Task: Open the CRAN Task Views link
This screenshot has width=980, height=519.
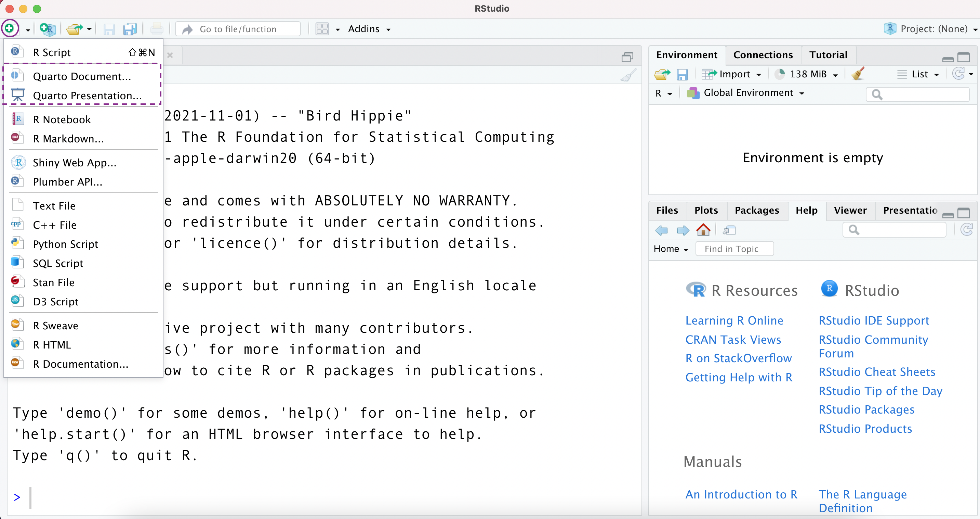Action: pyautogui.click(x=733, y=340)
